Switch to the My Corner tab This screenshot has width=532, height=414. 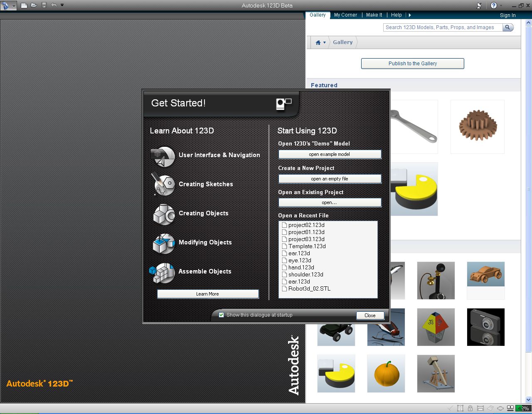click(x=345, y=15)
